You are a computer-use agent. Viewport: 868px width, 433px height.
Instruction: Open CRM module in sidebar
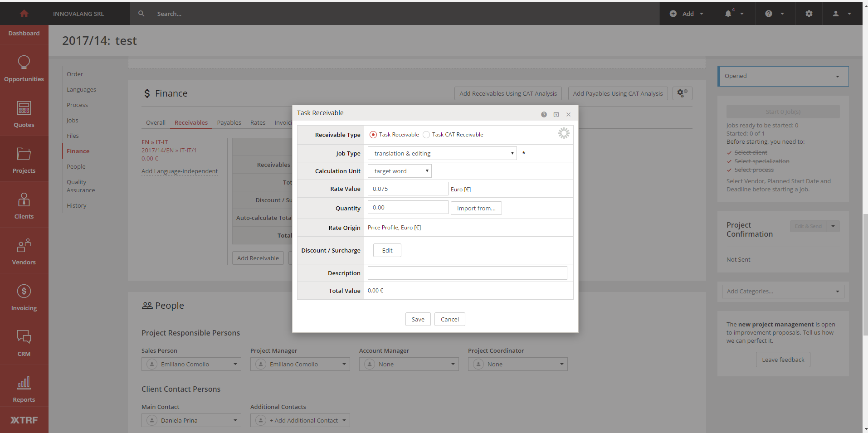[24, 343]
